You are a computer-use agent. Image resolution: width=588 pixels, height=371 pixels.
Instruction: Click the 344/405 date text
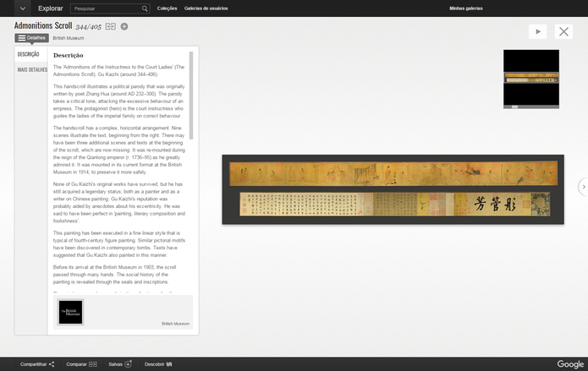coord(89,26)
